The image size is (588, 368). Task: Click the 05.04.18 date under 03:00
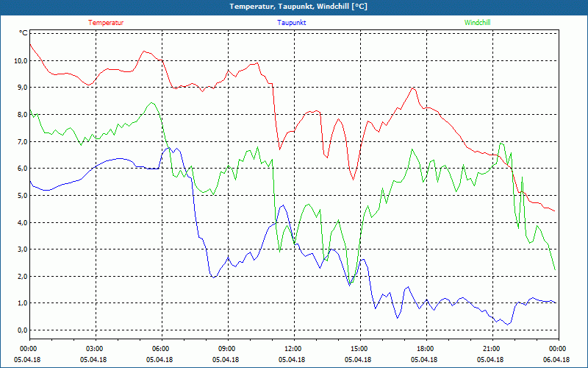(x=93, y=360)
